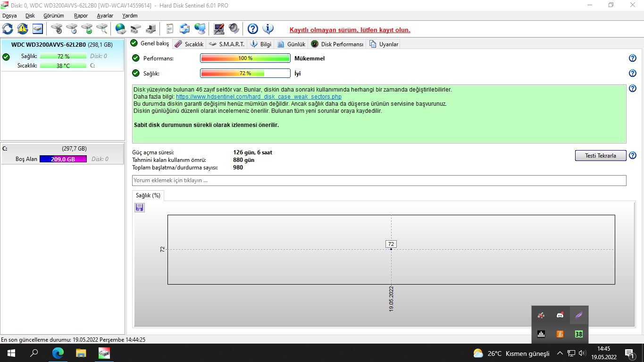Switch to the Günlük tab
Viewport: 644px width, 362px height.
[292, 44]
